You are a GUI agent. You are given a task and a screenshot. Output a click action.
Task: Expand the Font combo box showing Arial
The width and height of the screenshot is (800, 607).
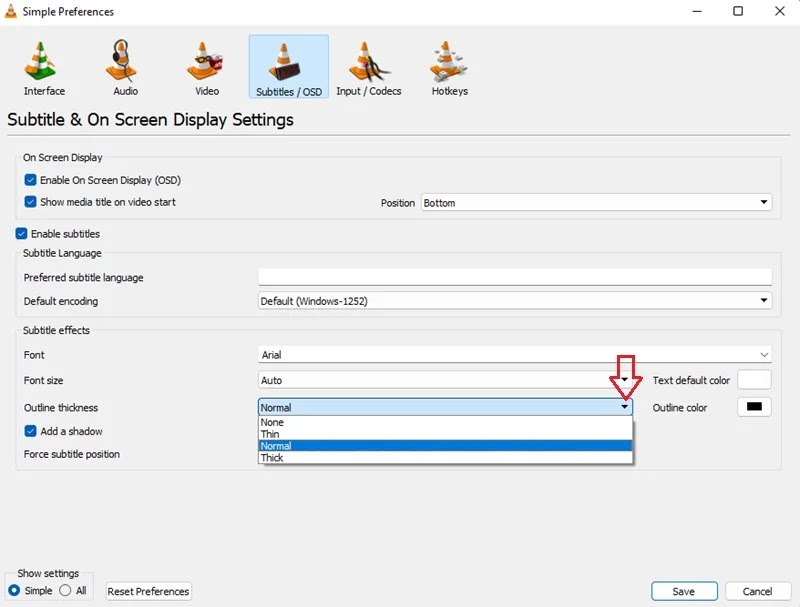[x=514, y=355]
